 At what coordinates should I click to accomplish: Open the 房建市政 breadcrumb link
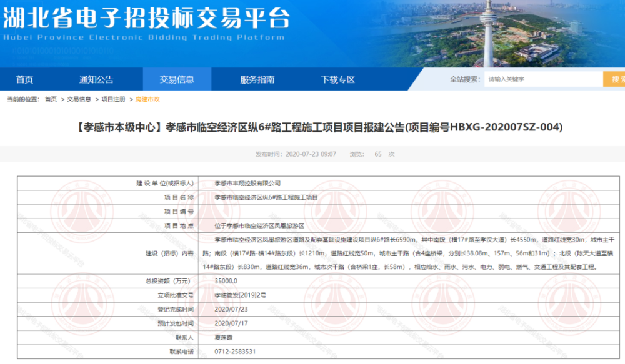[147, 99]
